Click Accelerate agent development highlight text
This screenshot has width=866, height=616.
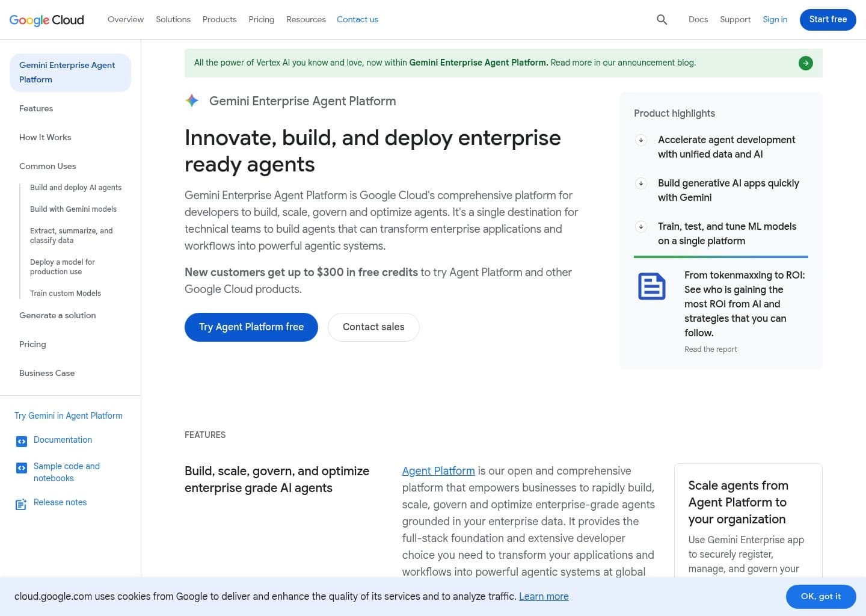[726, 147]
